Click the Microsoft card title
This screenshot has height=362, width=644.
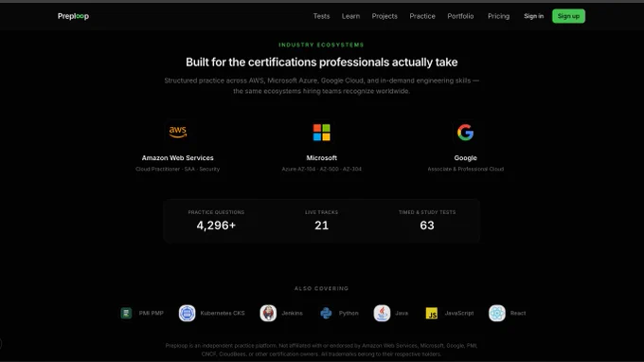(322, 158)
